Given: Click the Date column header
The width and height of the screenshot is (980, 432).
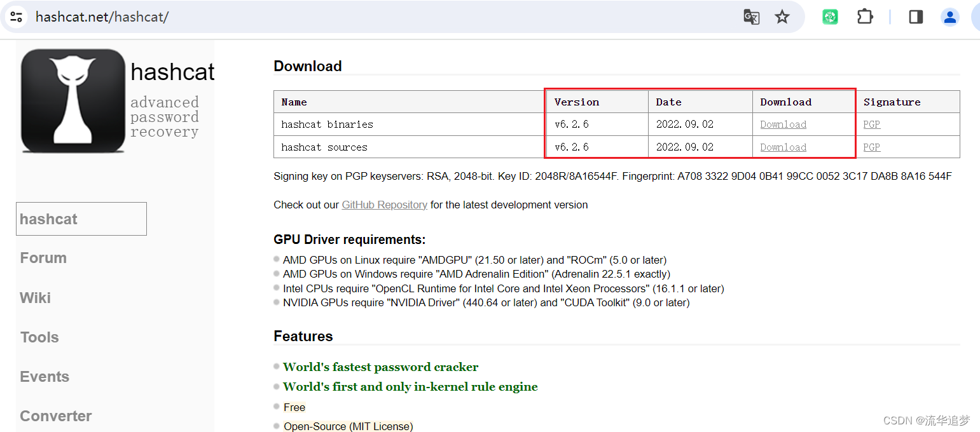Looking at the screenshot, I should (x=700, y=102).
